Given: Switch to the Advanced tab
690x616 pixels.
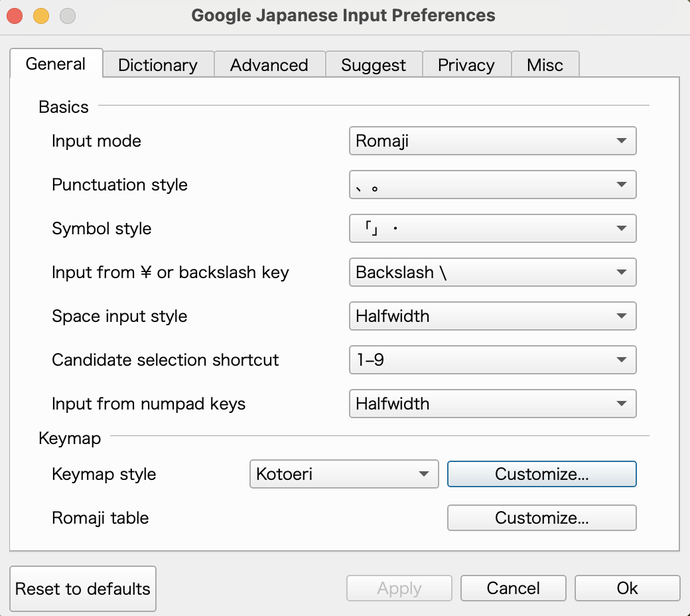Looking at the screenshot, I should click(269, 65).
